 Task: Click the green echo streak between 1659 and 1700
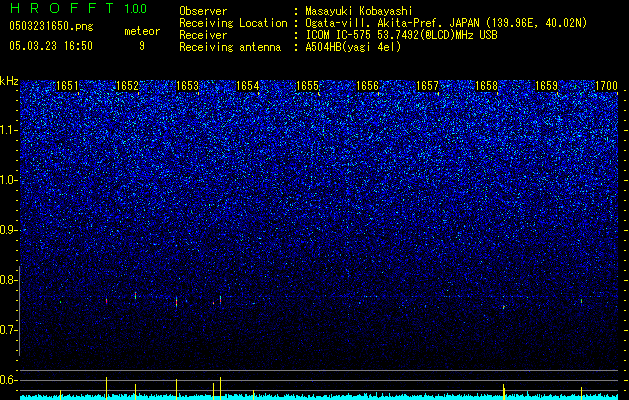[581, 301]
